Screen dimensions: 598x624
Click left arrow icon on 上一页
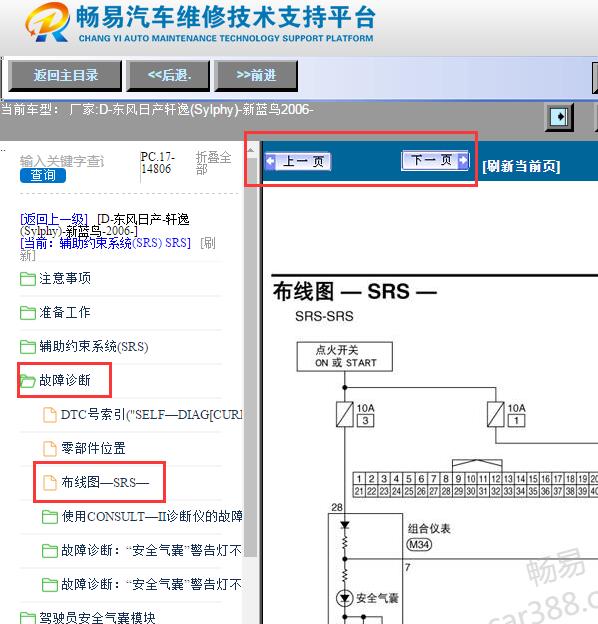[271, 162]
